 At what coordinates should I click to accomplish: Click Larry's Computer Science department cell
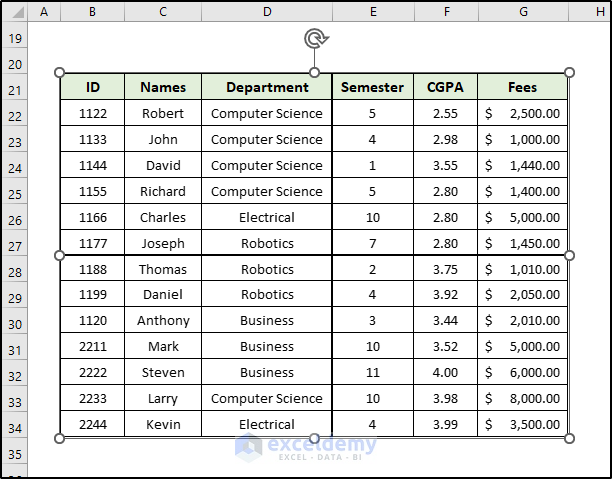click(267, 398)
